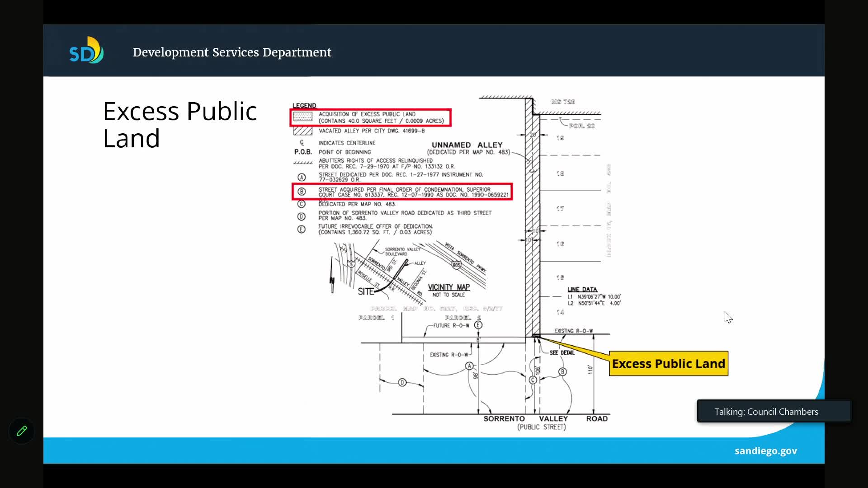868x488 pixels.
Task: Click the Unnamed Alley label
Action: (x=467, y=145)
